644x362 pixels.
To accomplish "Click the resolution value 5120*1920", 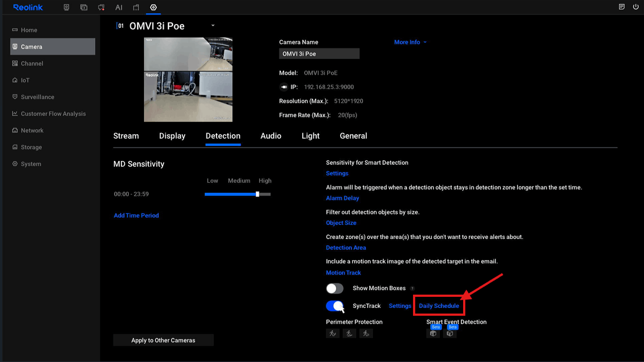I will click(348, 101).
